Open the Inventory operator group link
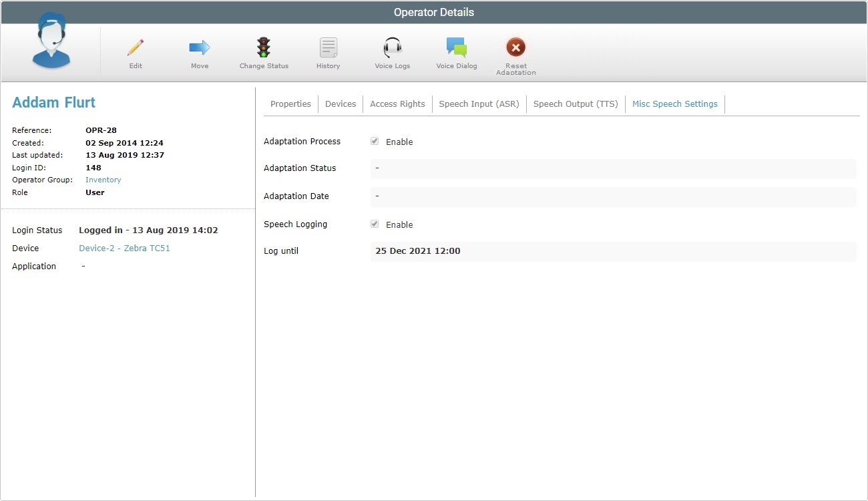868x501 pixels. 103,180
